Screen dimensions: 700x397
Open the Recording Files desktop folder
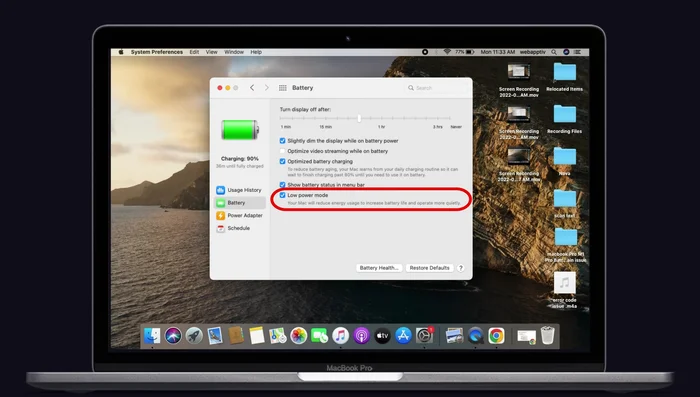pos(565,119)
